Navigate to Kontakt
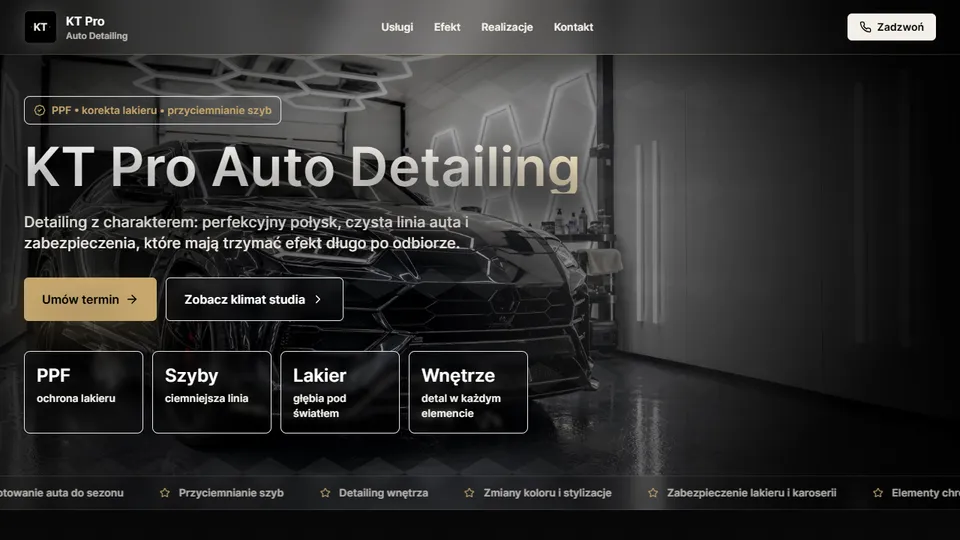The height and width of the screenshot is (540, 960). tap(573, 27)
